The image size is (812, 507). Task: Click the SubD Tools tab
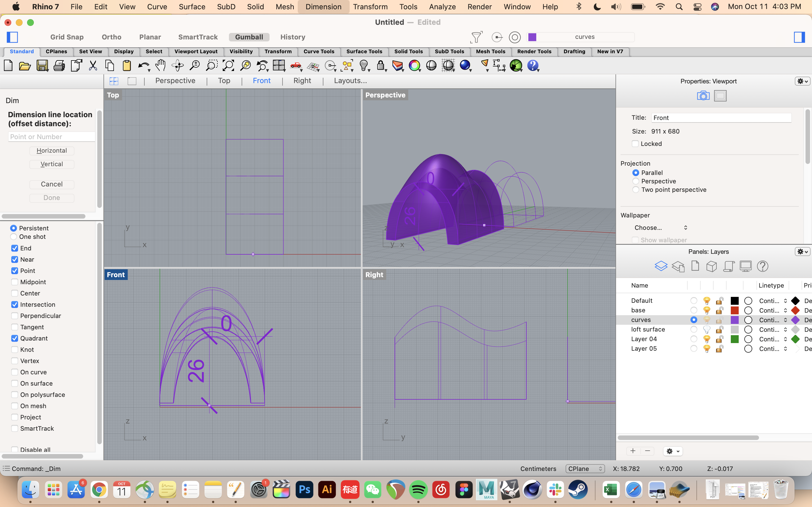[449, 51]
